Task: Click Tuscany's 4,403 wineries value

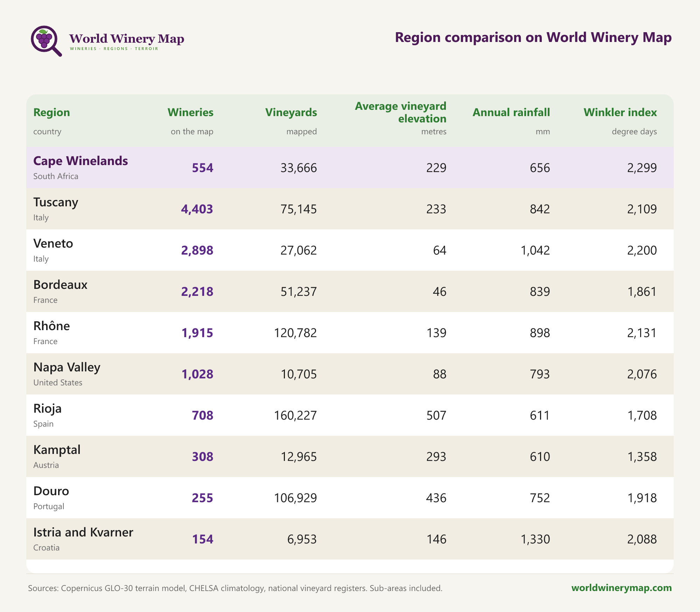Action: point(197,209)
